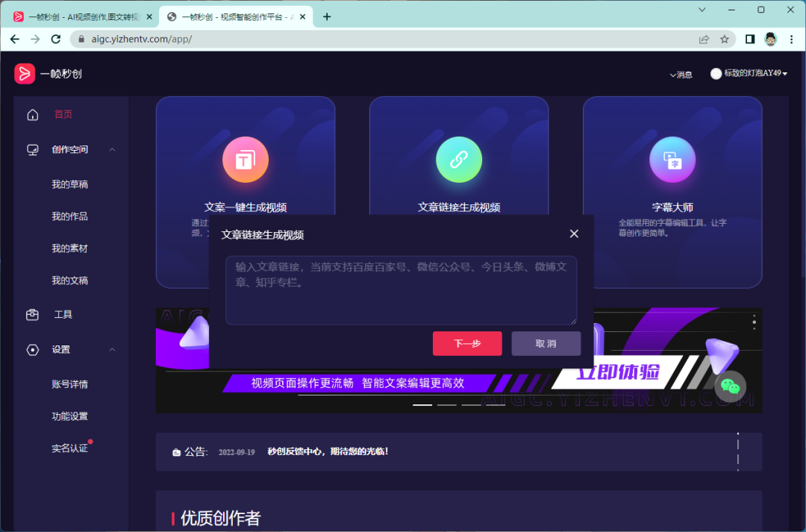Screen dimensions: 806x532
Task: Click the user avatar circle
Action: (x=716, y=74)
